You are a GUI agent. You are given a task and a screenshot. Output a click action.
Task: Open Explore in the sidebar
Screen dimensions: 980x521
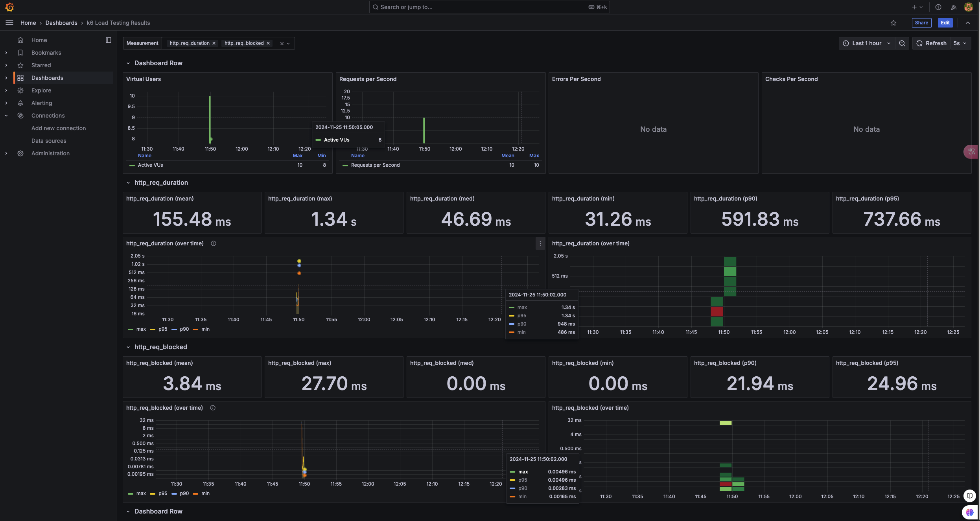[41, 90]
